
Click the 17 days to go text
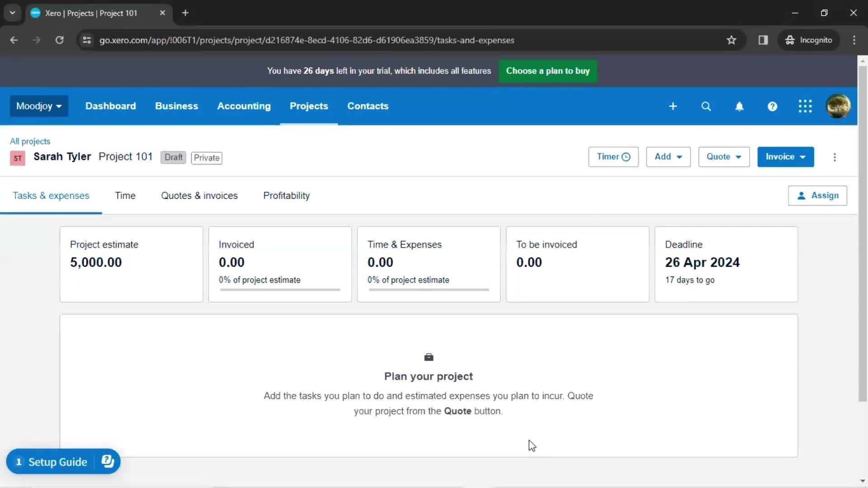[689, 280]
